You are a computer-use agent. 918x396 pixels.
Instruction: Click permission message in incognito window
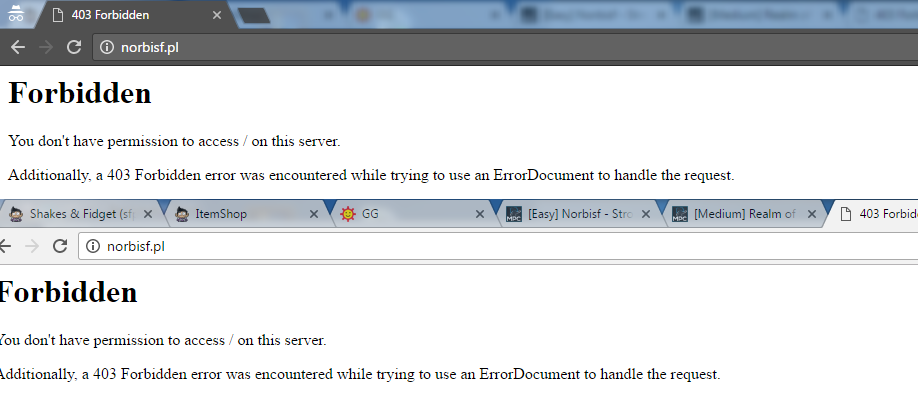tap(174, 141)
